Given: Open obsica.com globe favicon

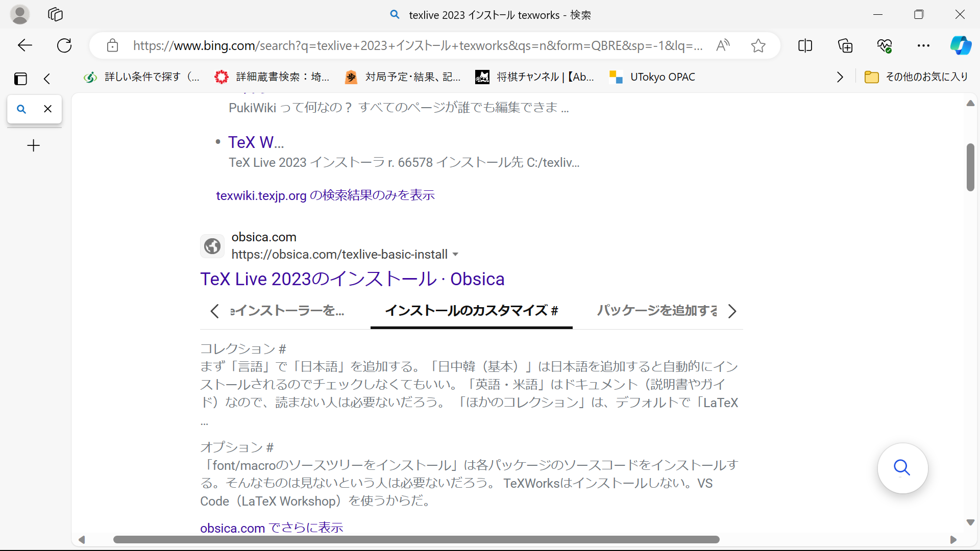Looking at the screenshot, I should [x=212, y=246].
